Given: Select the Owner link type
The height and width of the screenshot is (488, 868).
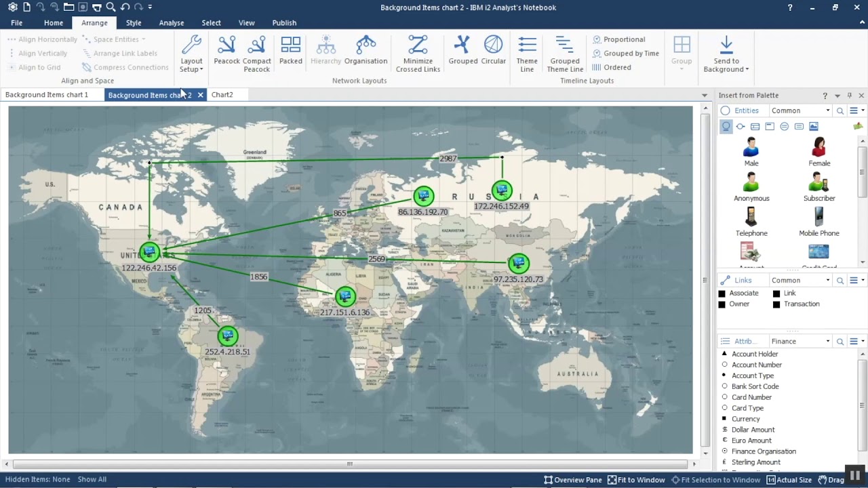Looking at the screenshot, I should (x=734, y=304).
